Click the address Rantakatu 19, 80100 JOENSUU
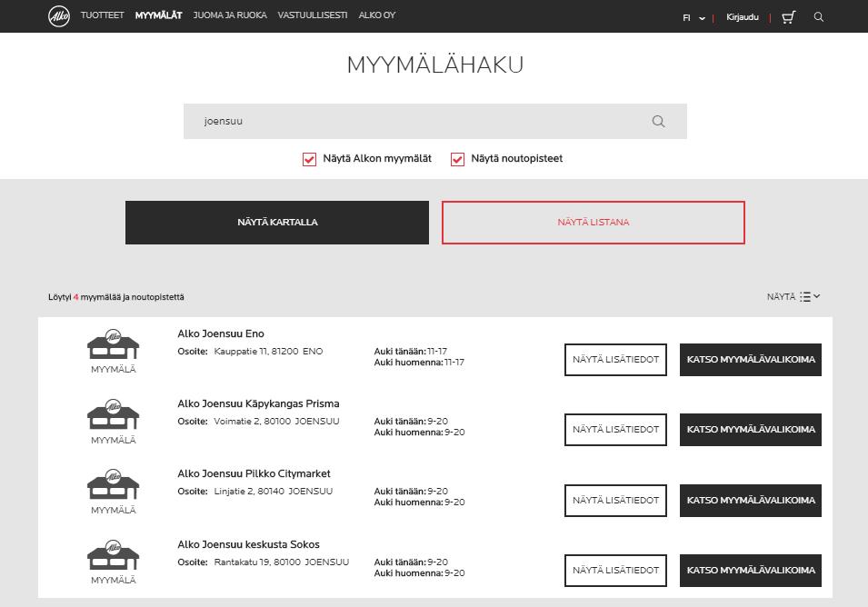 pos(282,562)
